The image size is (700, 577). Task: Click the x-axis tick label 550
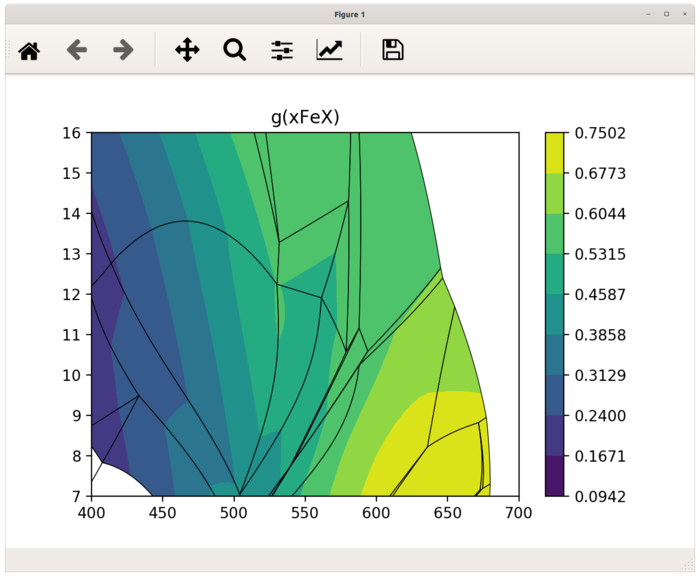pos(305,513)
